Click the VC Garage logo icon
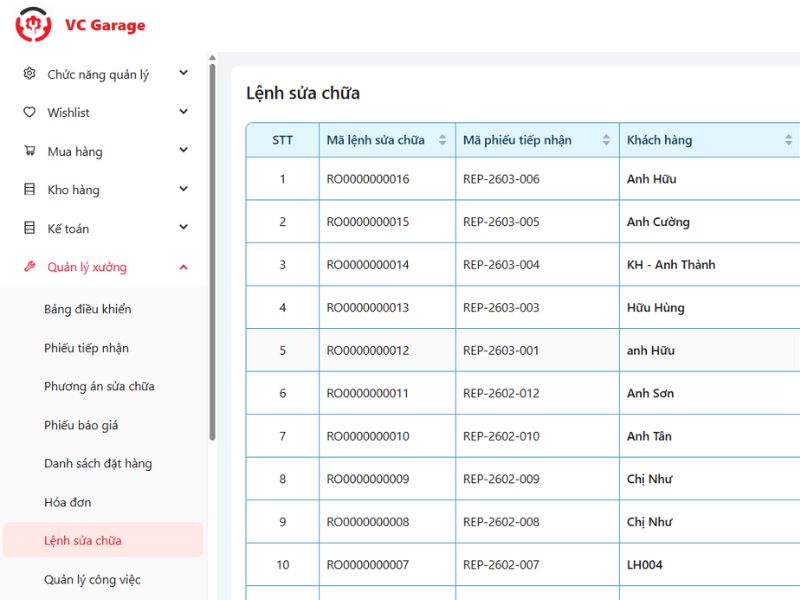The image size is (800, 600). [33, 25]
